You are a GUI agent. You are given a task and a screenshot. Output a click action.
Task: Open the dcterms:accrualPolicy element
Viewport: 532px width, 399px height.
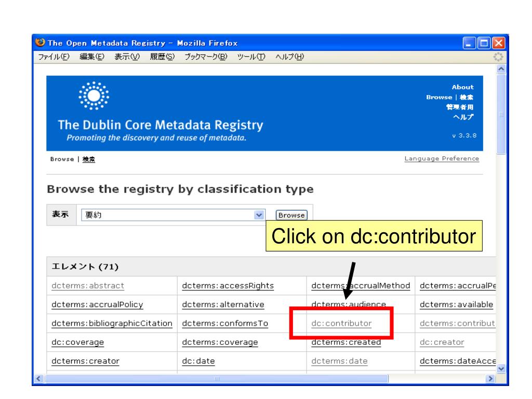point(97,304)
